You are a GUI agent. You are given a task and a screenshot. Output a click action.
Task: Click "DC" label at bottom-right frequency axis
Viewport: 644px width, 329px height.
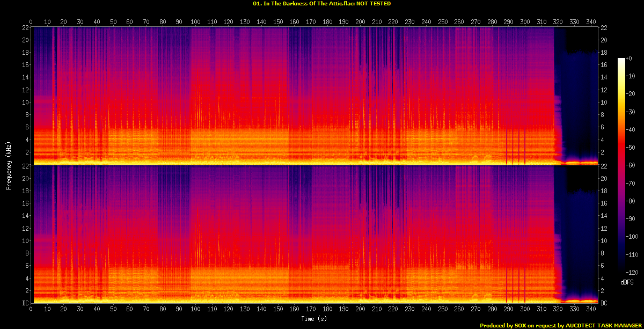click(603, 303)
